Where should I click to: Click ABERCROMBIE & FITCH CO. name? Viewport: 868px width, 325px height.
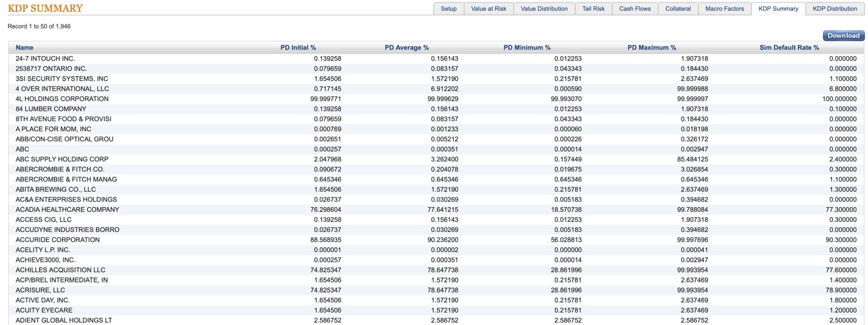point(60,169)
